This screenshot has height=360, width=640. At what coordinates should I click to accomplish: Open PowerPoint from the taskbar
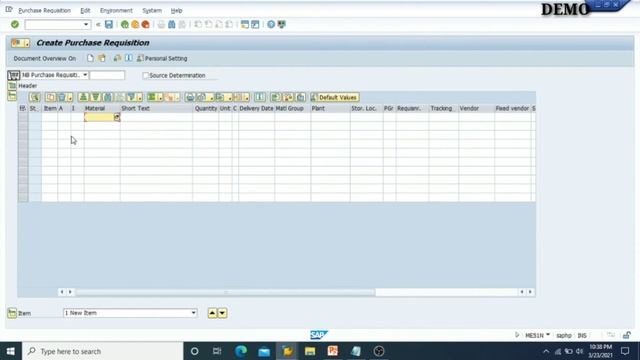[333, 351]
